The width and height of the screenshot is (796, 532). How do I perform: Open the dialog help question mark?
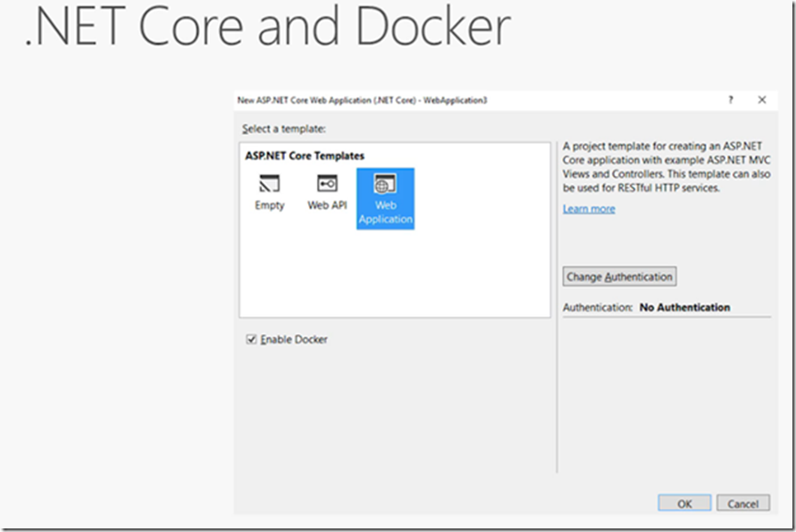(x=731, y=100)
